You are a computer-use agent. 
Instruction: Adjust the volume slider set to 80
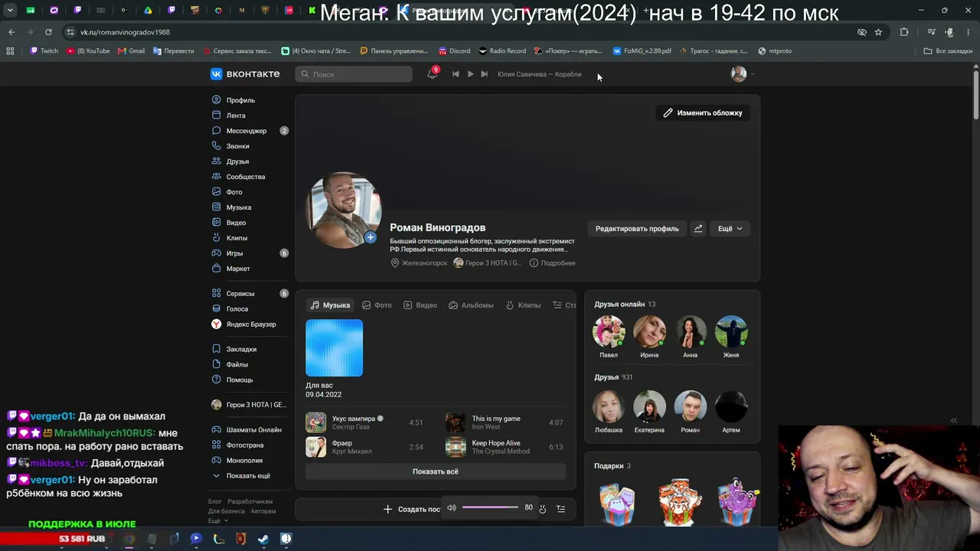point(491,507)
